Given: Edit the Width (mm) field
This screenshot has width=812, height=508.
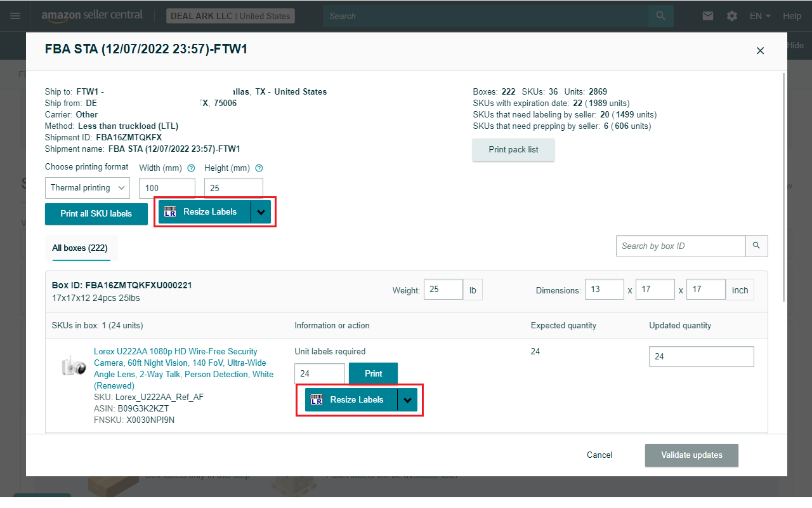Looking at the screenshot, I should click(x=167, y=188).
